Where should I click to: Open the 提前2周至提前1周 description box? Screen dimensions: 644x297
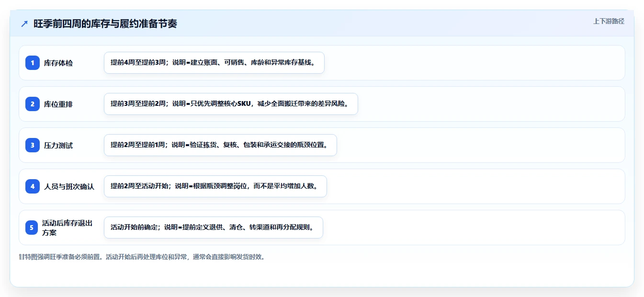point(220,145)
